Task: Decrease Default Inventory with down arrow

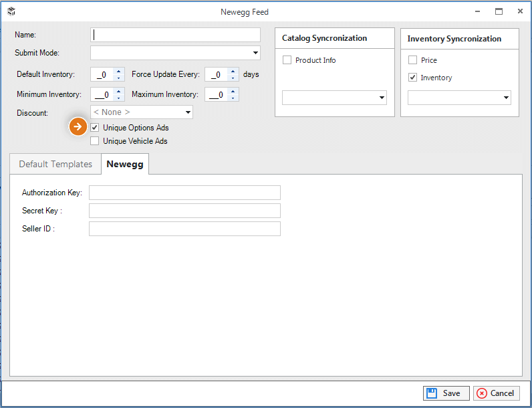Action: click(119, 78)
